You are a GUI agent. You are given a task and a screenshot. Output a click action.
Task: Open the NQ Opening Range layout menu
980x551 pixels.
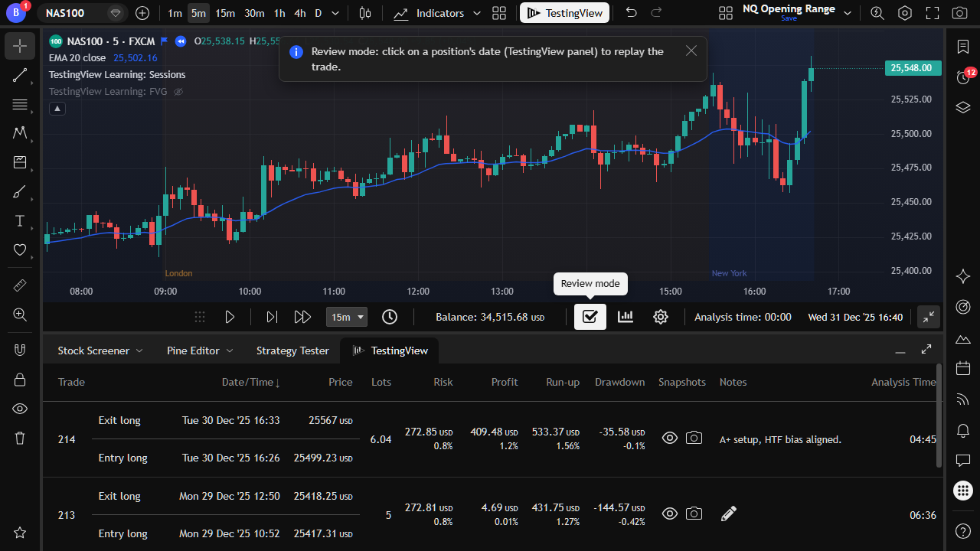click(x=847, y=13)
